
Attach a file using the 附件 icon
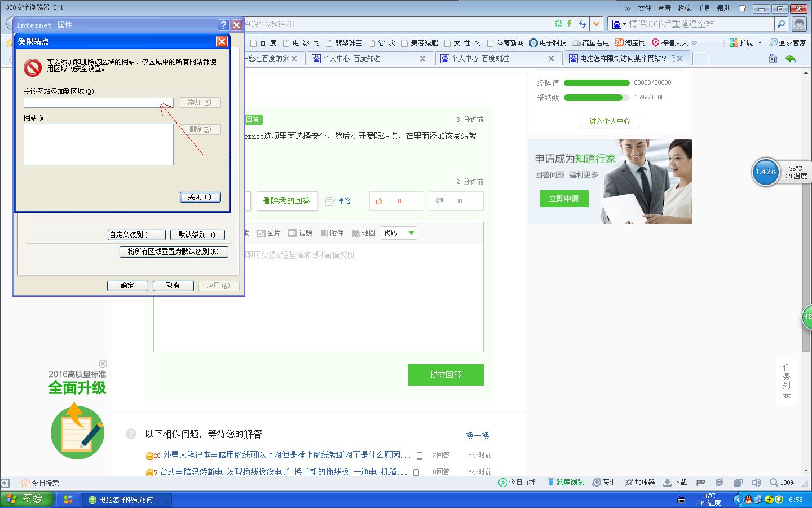click(x=332, y=233)
